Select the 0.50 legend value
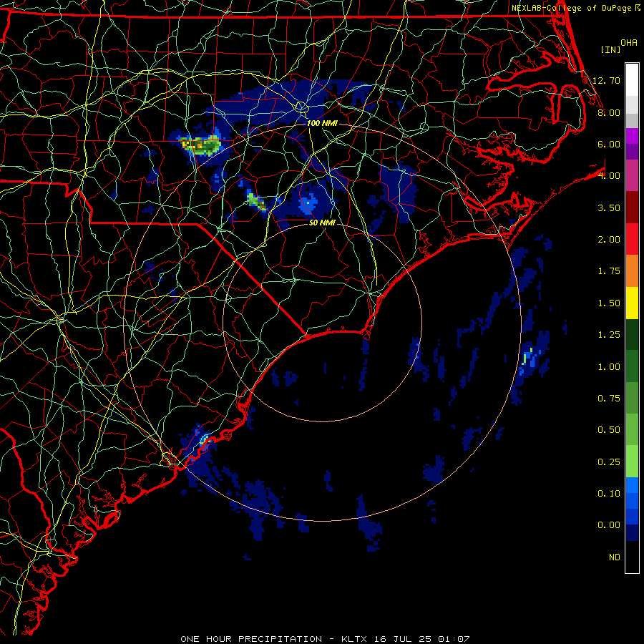The image size is (644, 644). click(609, 430)
